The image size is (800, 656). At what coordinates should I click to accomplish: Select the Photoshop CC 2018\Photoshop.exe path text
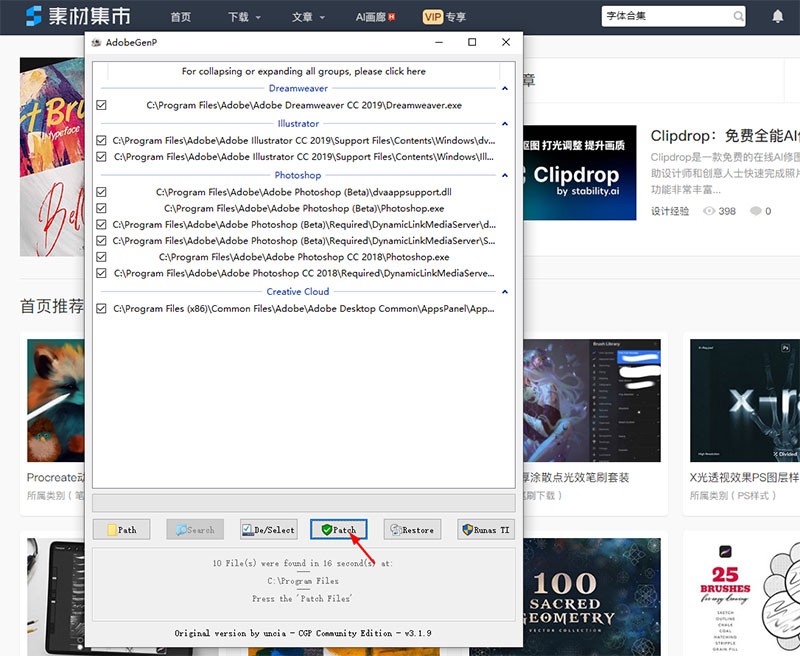pyautogui.click(x=304, y=257)
